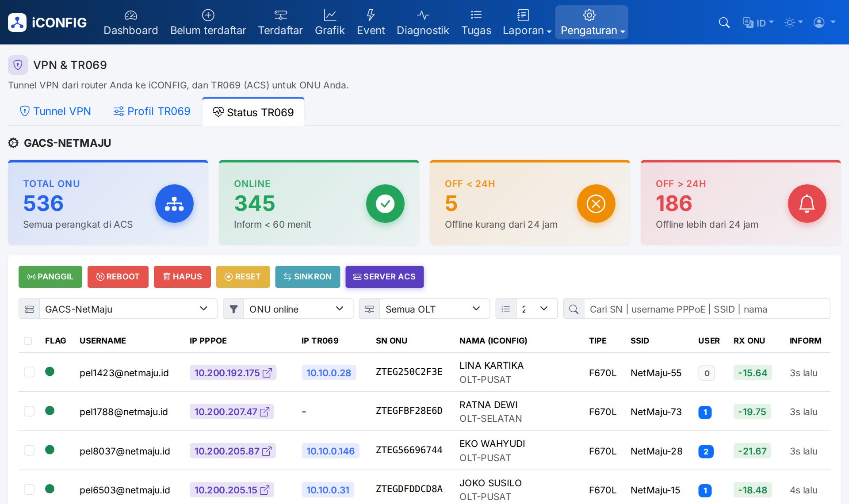This screenshot has width=849, height=504.
Task: Click the gear icon beside GACS-NETMAJU
Action: pyautogui.click(x=14, y=143)
